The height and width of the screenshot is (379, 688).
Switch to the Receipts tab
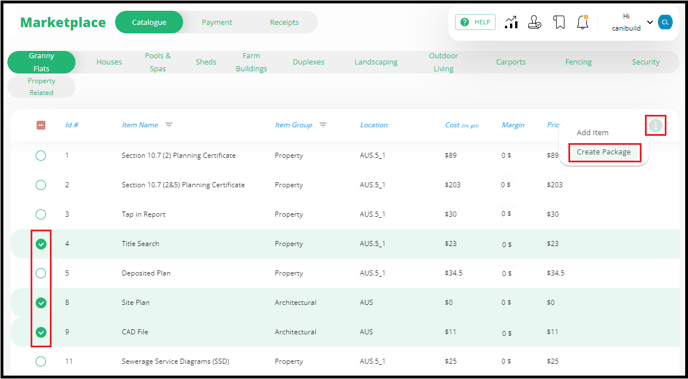pyautogui.click(x=284, y=22)
